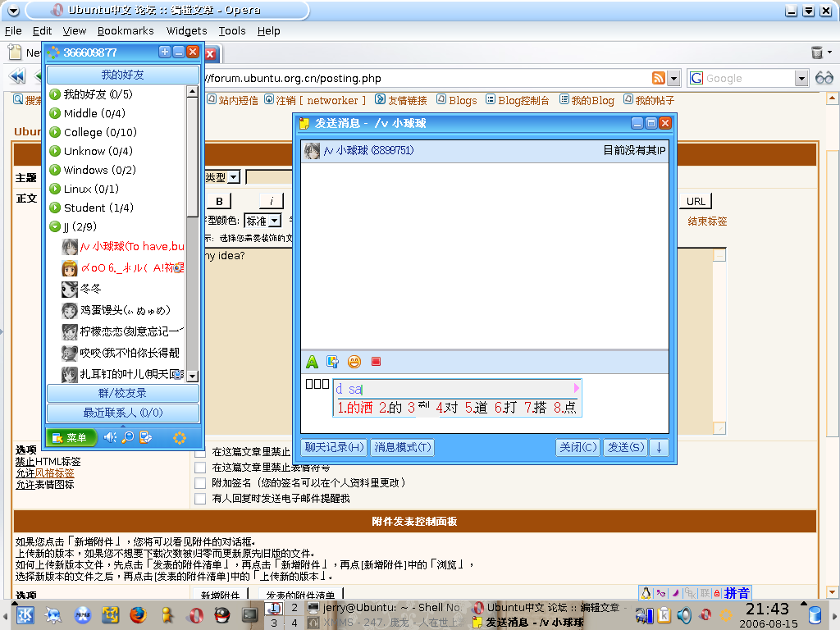Launch the Opera panel launcher
The width and height of the screenshot is (840, 630).
195,615
